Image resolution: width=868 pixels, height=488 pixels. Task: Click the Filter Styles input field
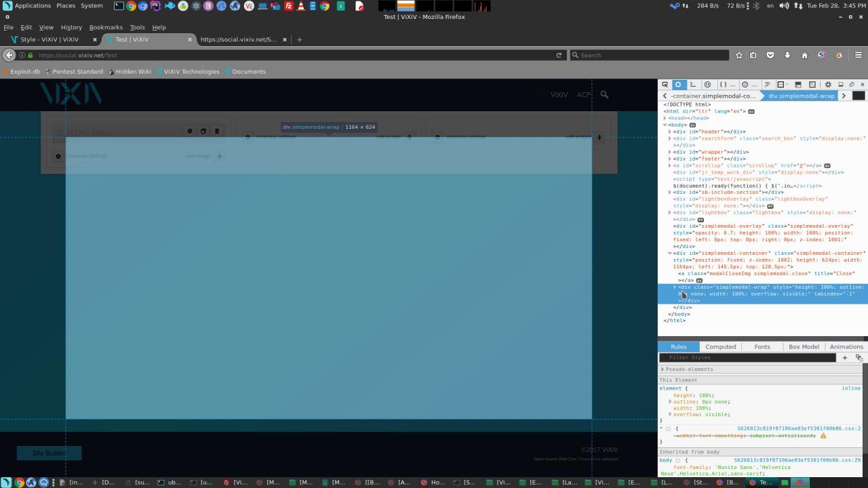point(749,358)
